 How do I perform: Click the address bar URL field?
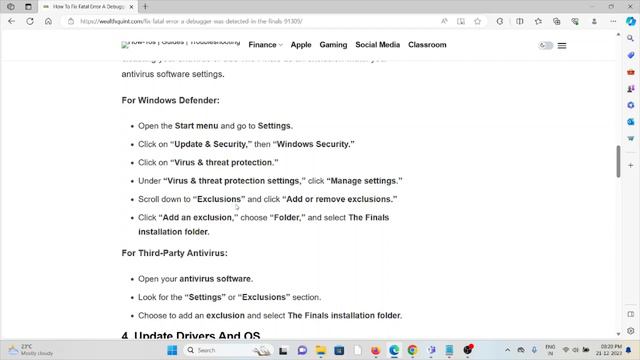click(253, 21)
